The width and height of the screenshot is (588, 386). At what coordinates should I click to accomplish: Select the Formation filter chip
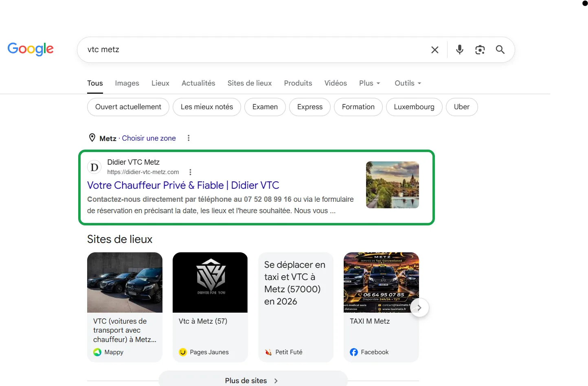pos(358,107)
